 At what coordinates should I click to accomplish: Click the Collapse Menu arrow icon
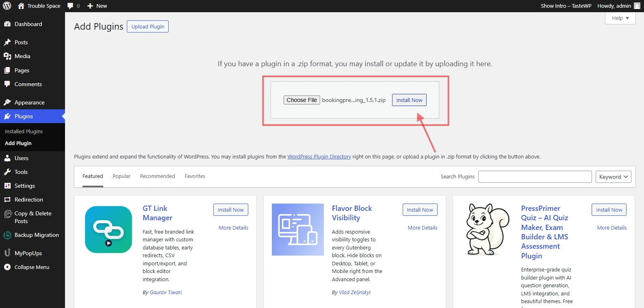(7, 267)
